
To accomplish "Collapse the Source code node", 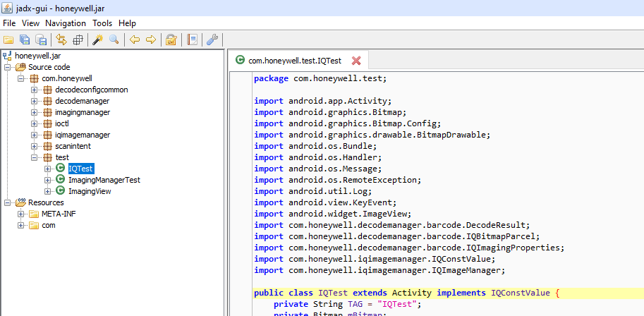I will click(x=7, y=68).
